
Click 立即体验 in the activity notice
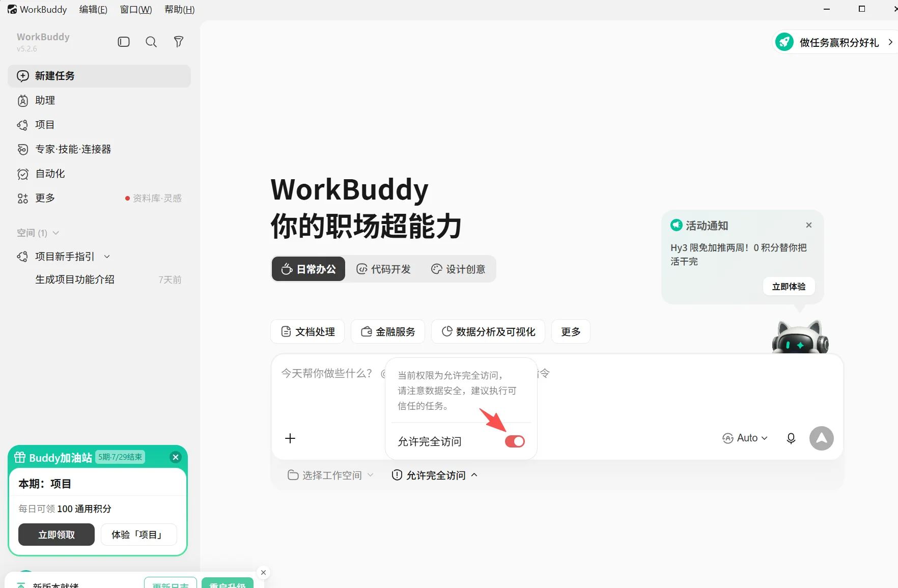[789, 287]
